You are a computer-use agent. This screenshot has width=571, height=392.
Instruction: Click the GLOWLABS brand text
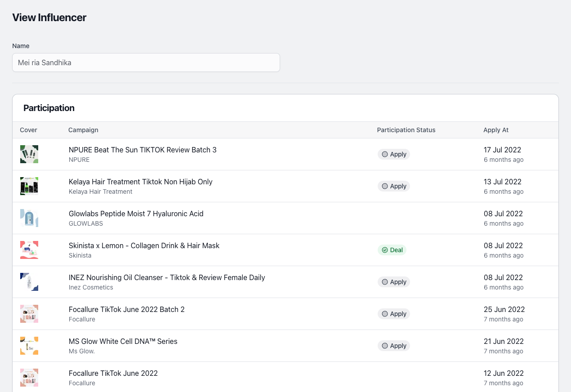(x=86, y=223)
